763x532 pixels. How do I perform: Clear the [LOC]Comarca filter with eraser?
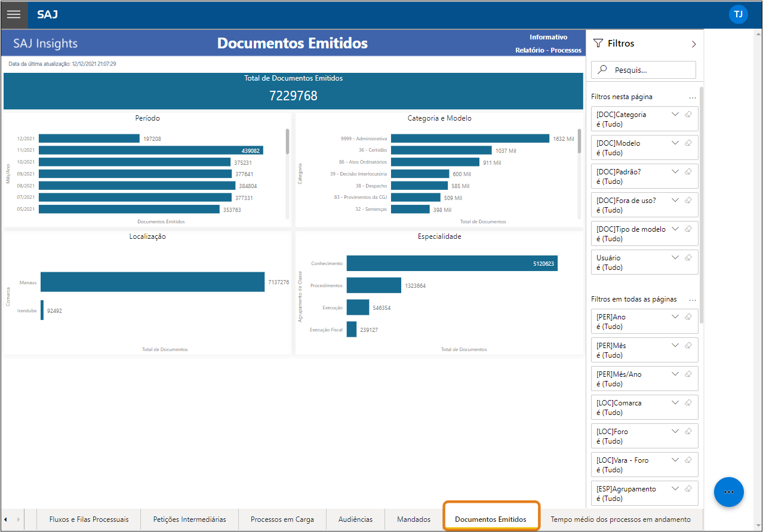(x=688, y=402)
